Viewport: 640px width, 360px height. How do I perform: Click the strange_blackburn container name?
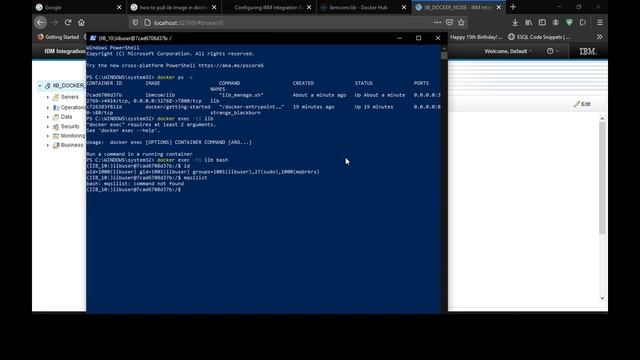235,113
